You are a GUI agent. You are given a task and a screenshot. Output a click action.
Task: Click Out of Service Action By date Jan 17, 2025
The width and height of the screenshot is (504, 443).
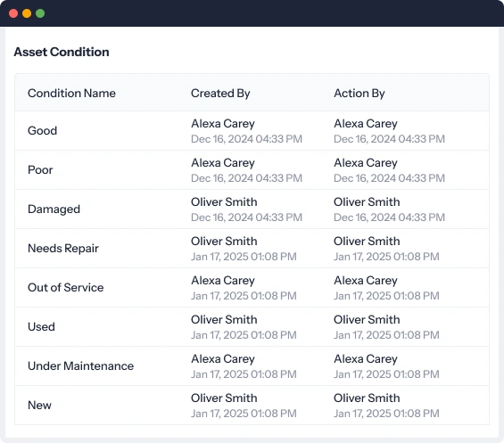tap(386, 296)
